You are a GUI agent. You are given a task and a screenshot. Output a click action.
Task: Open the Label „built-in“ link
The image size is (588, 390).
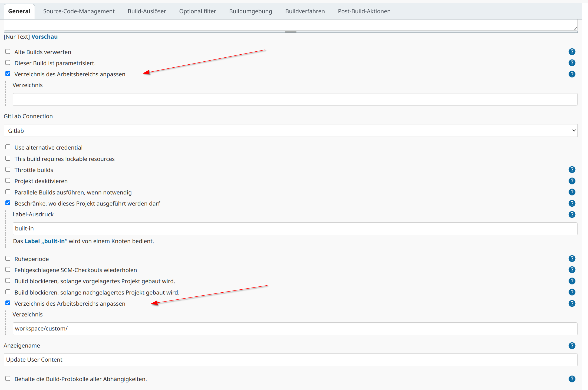tap(46, 241)
